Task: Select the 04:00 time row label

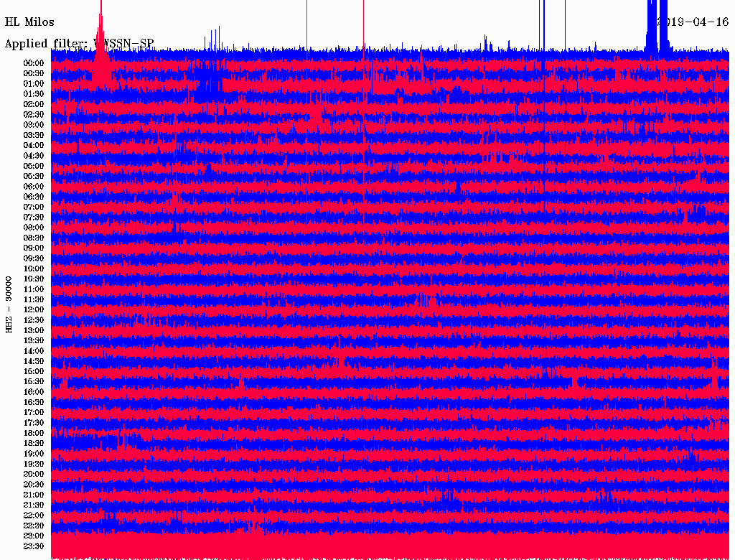Action: 34,146
